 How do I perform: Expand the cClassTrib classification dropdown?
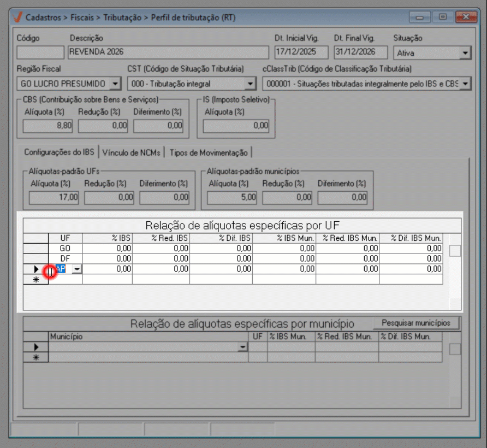click(x=465, y=84)
